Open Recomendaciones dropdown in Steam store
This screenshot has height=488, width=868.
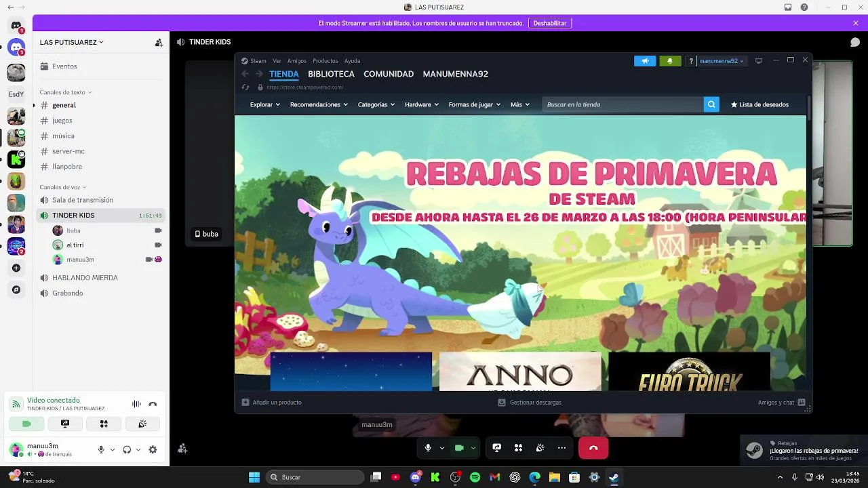319,104
